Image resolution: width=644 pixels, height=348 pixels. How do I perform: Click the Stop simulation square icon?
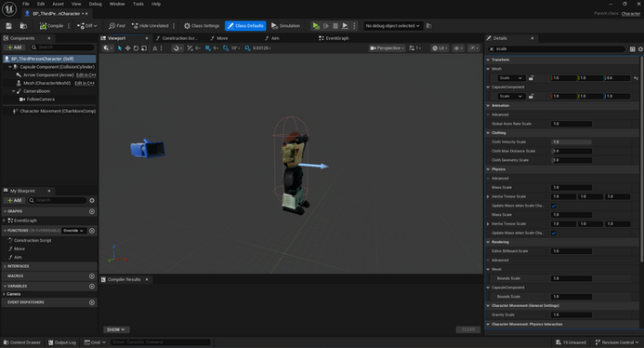pos(335,26)
